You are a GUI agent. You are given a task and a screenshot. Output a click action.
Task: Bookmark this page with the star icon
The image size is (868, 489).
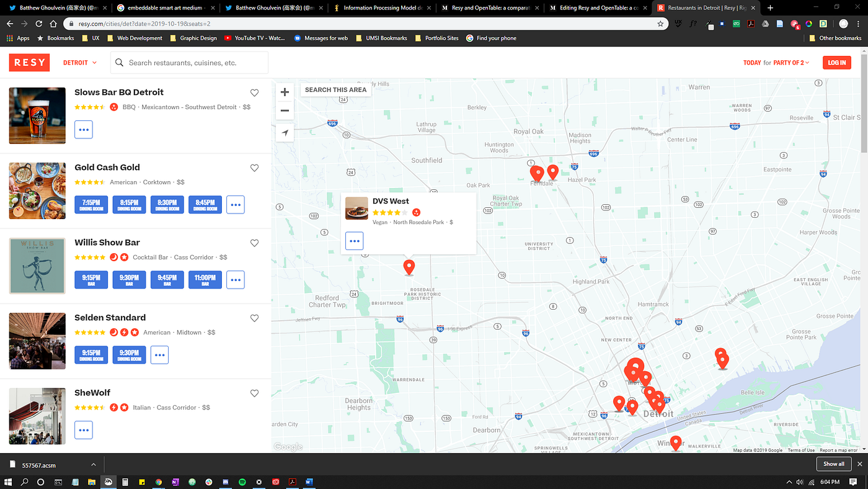pos(660,24)
